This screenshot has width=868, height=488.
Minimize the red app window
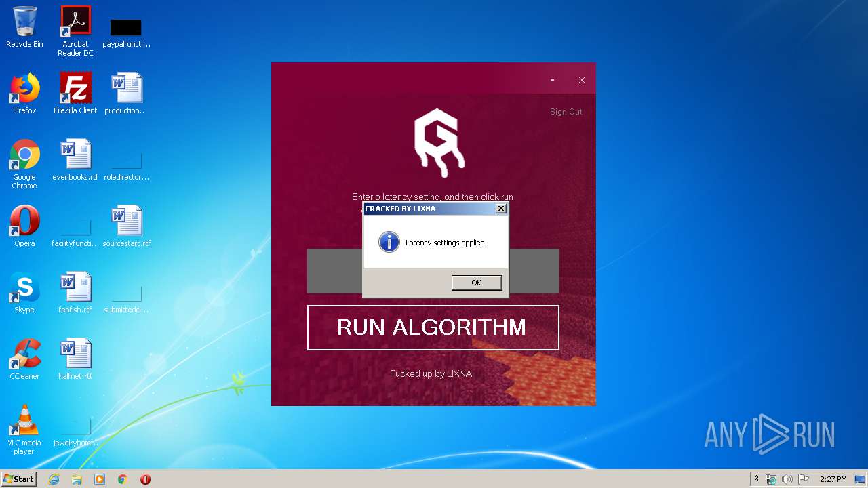pyautogui.click(x=552, y=80)
